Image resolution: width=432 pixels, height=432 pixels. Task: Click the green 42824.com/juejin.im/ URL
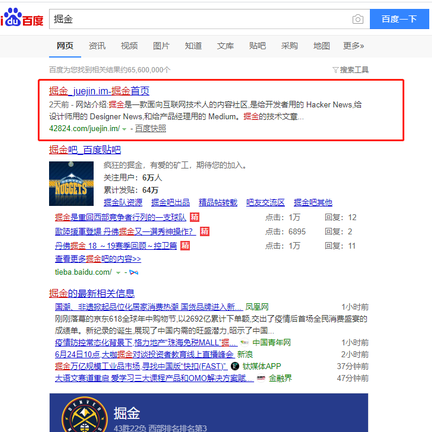(x=84, y=129)
